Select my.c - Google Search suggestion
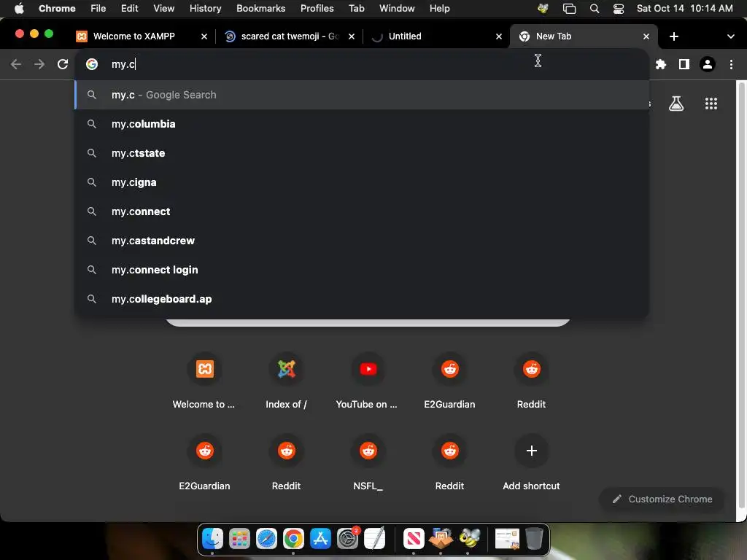Screen dimensions: 747x560 (362, 95)
